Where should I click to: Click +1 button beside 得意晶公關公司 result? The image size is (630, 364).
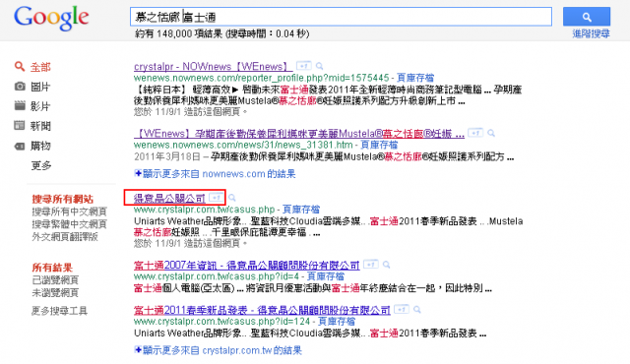click(217, 197)
